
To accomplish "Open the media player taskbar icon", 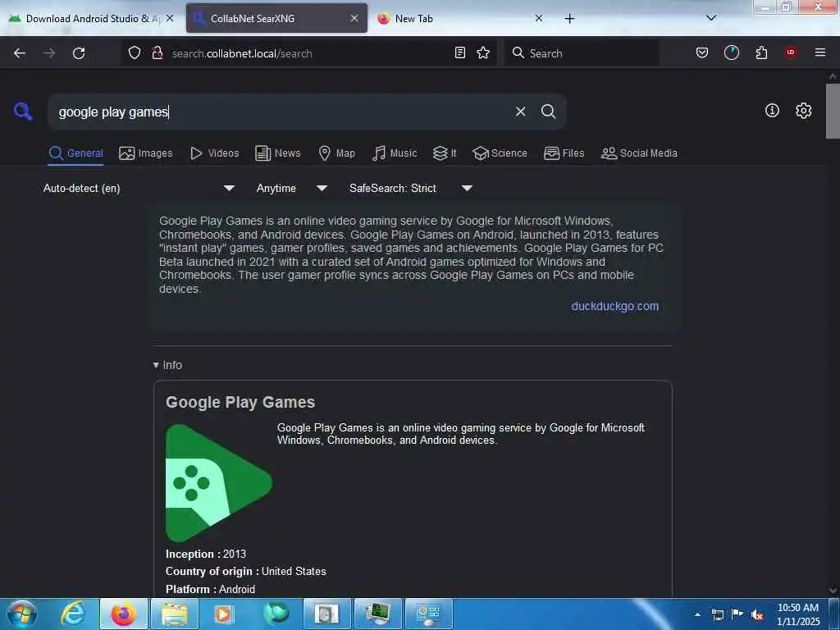I will [224, 614].
